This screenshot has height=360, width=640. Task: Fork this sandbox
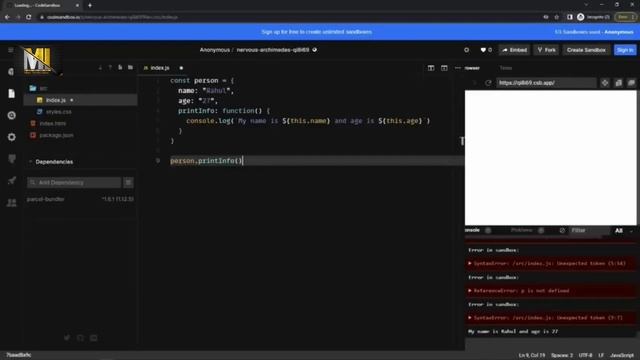point(547,50)
